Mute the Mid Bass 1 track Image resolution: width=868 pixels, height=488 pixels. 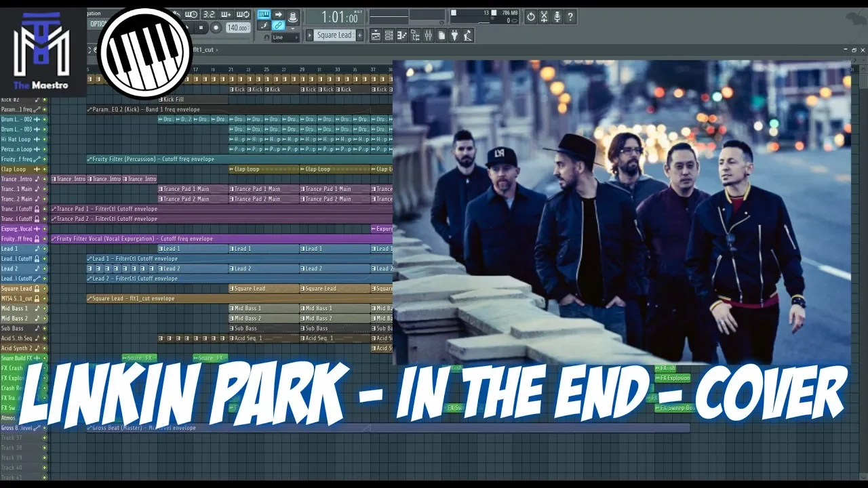tap(45, 308)
